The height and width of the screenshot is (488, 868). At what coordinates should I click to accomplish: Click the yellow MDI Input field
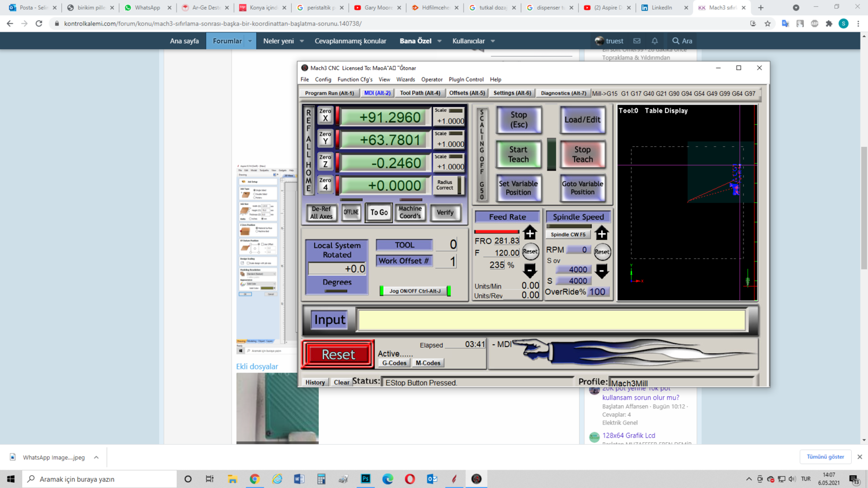point(552,320)
